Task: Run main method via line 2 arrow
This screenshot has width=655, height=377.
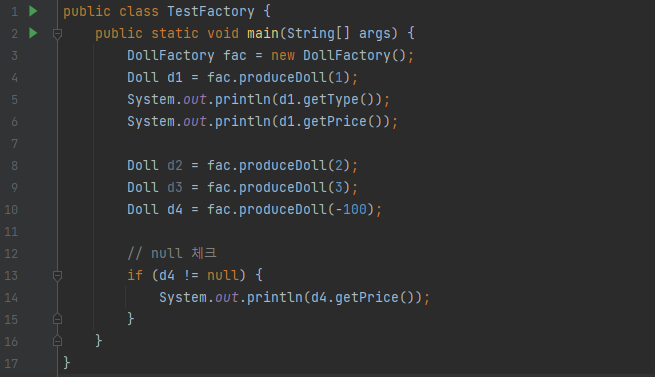Action: coord(33,33)
